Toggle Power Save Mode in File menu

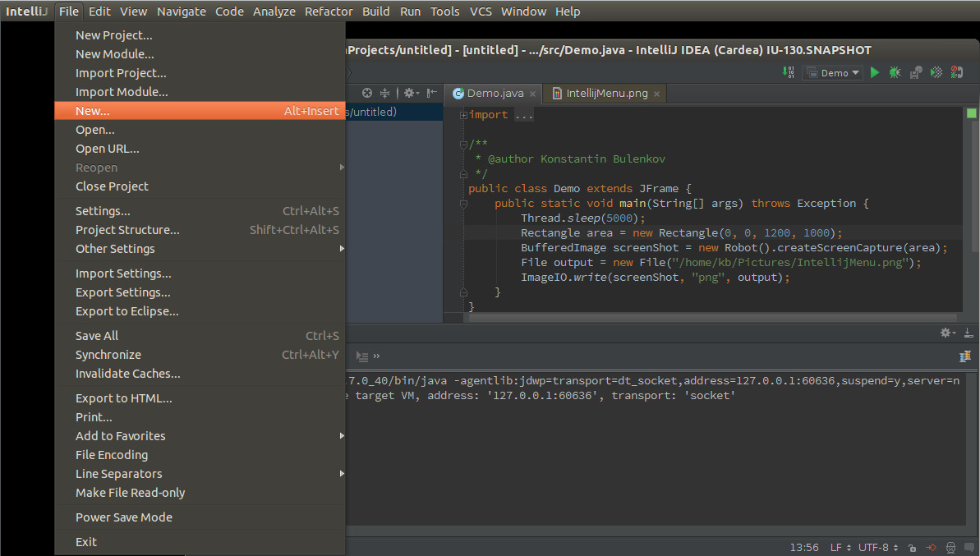124,517
